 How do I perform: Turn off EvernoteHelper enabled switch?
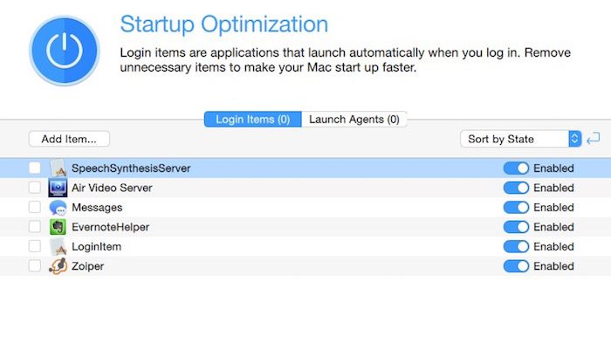tap(516, 227)
